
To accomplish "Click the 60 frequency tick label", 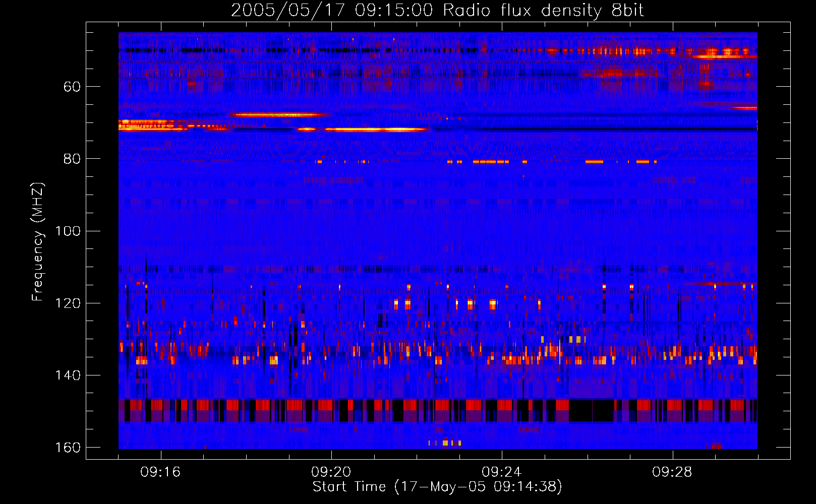I will 72,87.
